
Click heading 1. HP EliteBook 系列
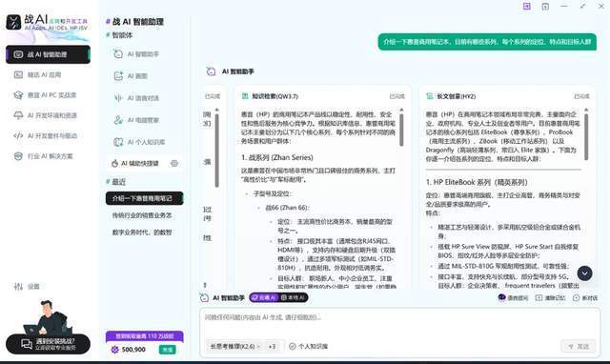tap(477, 182)
